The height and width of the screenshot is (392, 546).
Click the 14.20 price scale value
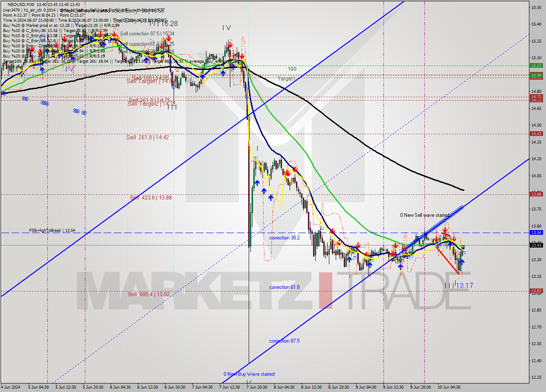pos(536,159)
